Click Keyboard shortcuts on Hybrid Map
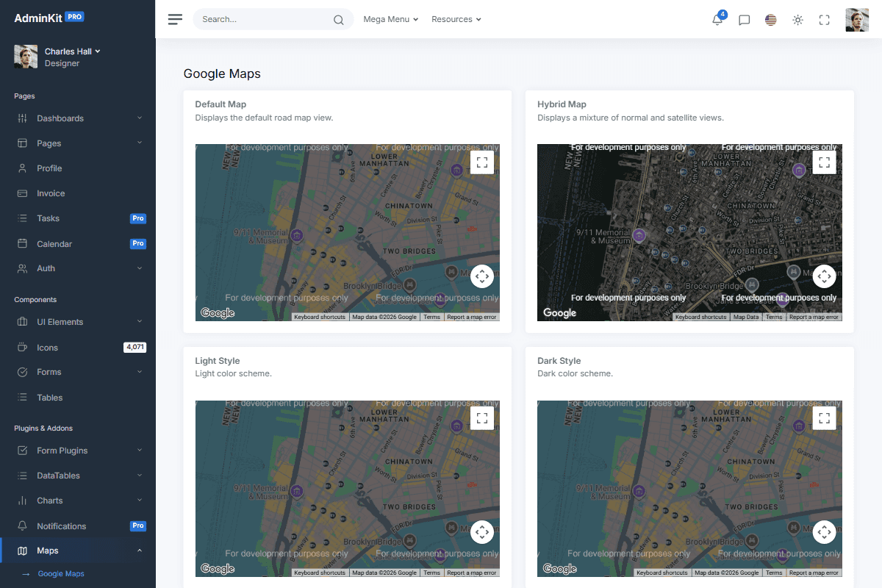This screenshot has width=882, height=588. point(701,317)
